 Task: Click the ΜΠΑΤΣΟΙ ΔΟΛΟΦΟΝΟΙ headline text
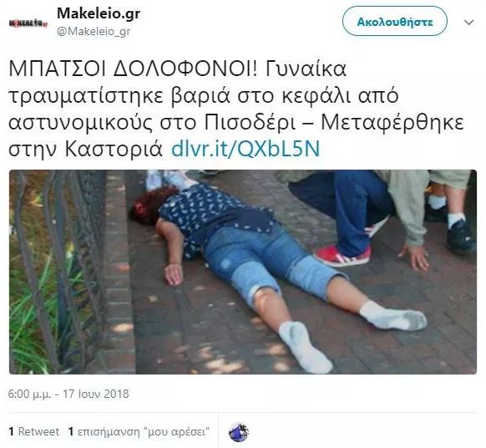133,69
